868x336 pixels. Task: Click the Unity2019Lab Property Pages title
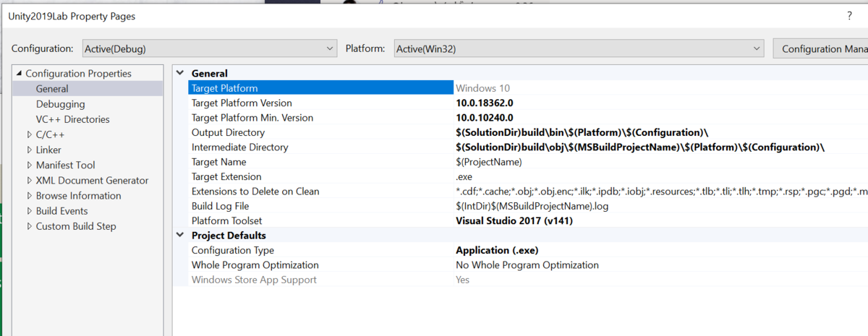tap(72, 16)
